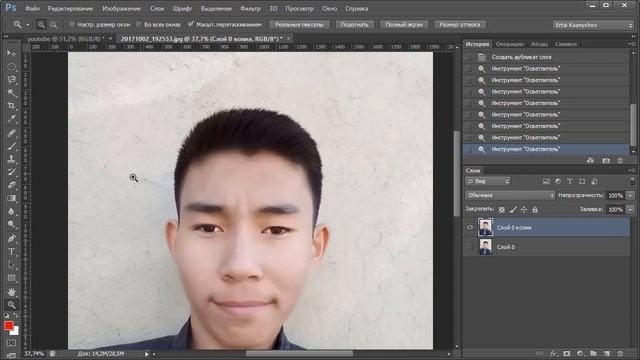Toggle lock all padlock icon

535,209
